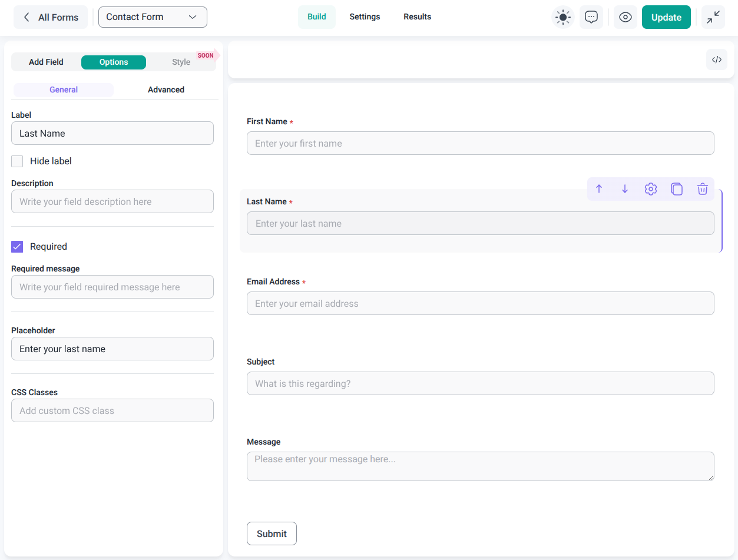This screenshot has width=738, height=560.
Task: Duplicate the Last Name field
Action: [677, 189]
